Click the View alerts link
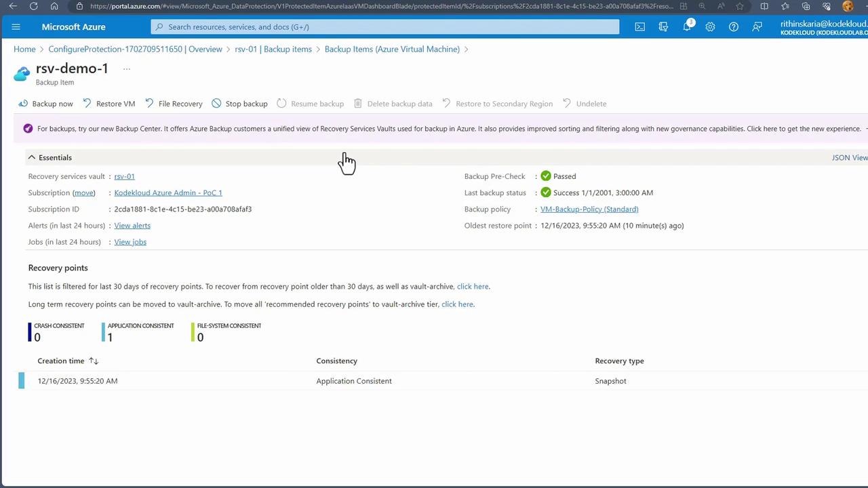 [x=132, y=226]
